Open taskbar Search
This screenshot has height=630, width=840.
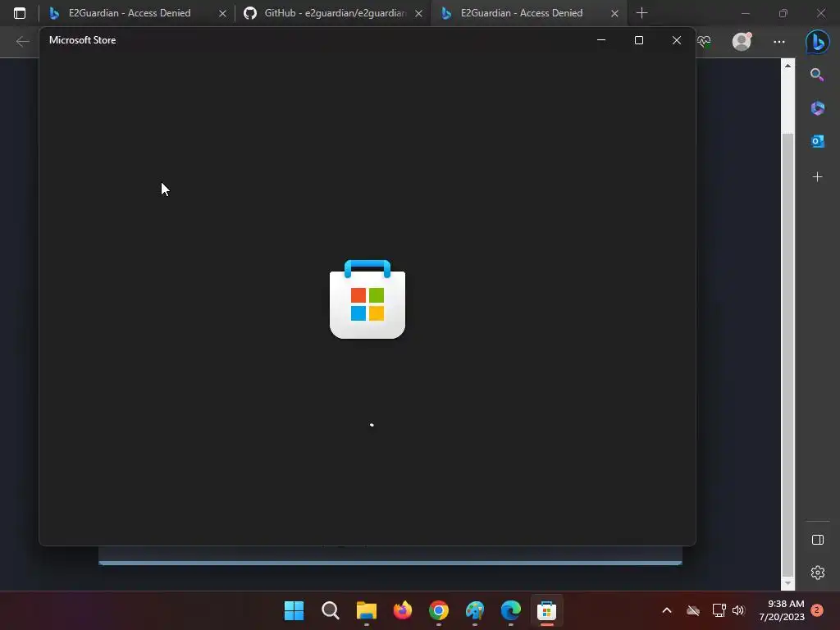[331, 610]
